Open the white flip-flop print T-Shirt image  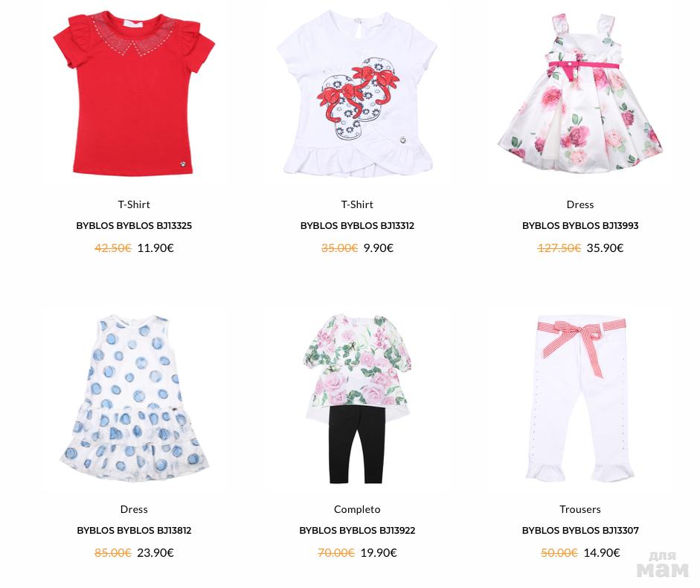pyautogui.click(x=357, y=93)
